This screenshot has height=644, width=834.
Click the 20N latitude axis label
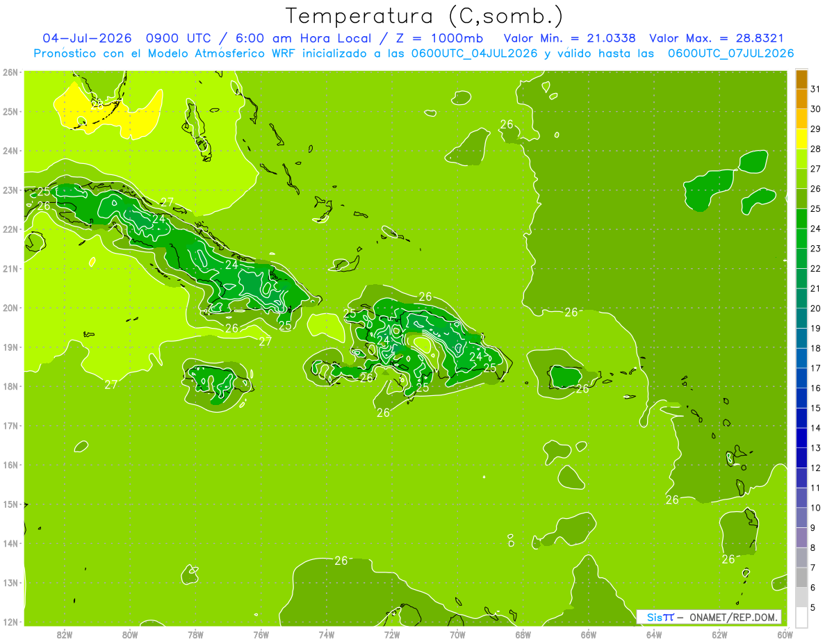point(10,308)
